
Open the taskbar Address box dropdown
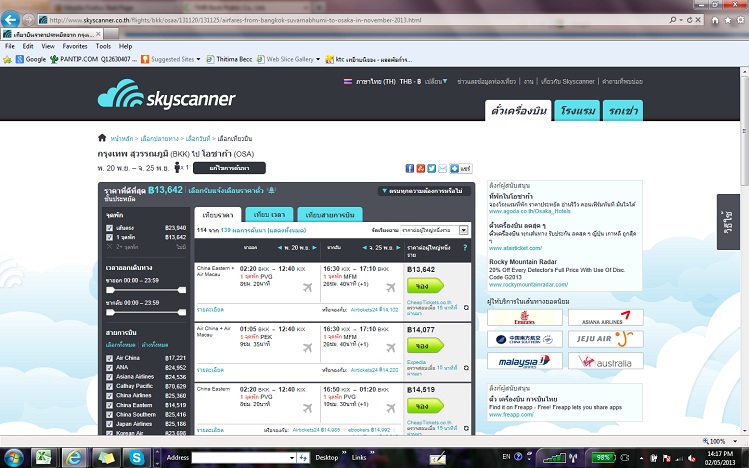tap(292, 458)
